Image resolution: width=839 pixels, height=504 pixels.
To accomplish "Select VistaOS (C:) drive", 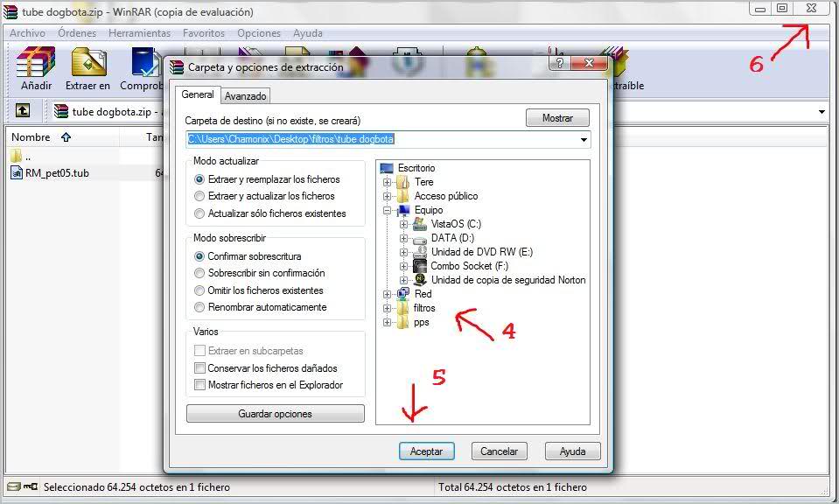I will pos(456,224).
